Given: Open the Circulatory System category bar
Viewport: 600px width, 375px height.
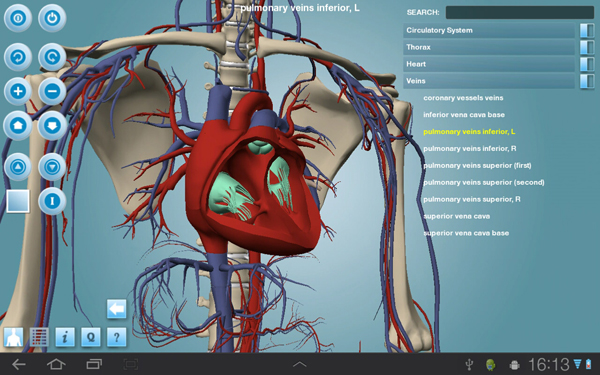Looking at the screenshot, I should point(489,30).
